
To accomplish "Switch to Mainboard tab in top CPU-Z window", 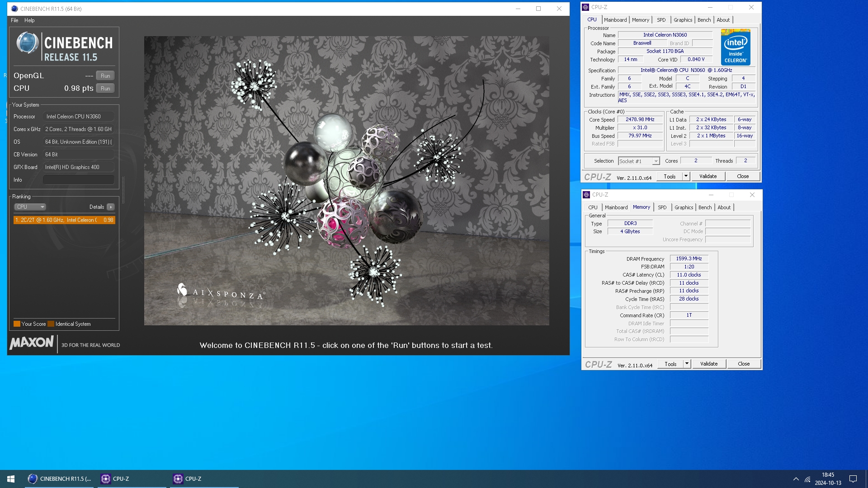I will pos(615,20).
